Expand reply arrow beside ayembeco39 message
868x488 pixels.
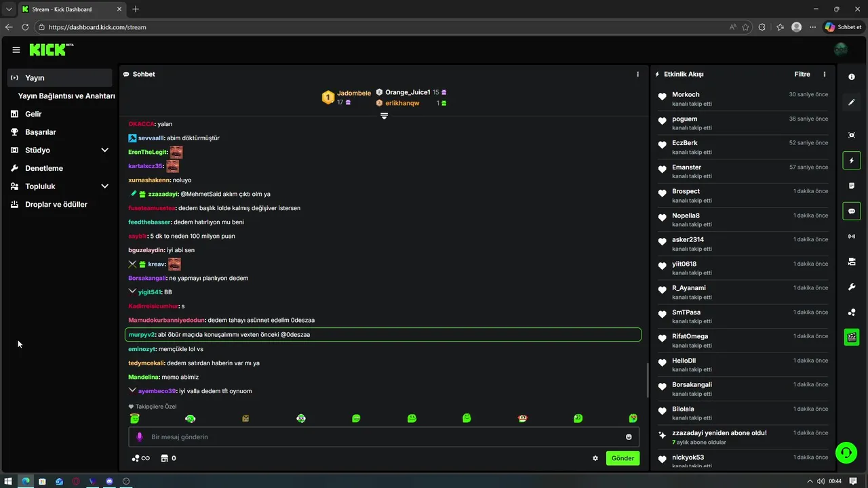pyautogui.click(x=132, y=390)
